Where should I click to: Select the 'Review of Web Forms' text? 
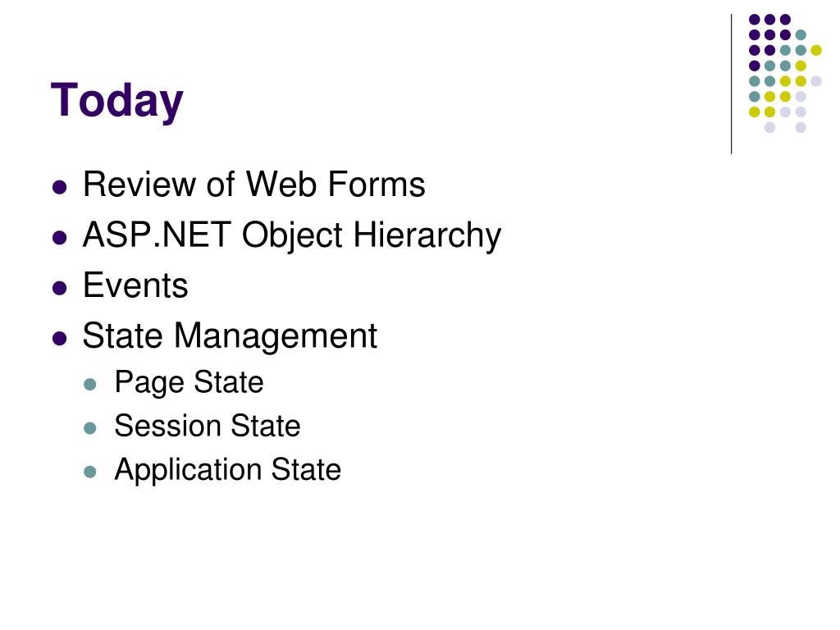pyautogui.click(x=254, y=185)
